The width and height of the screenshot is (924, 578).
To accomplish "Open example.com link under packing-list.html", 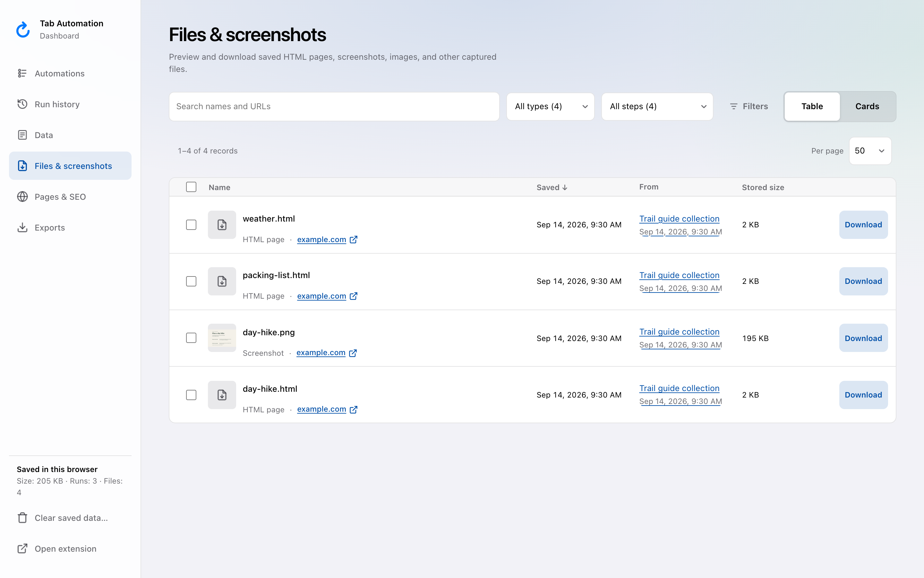I will point(321,296).
